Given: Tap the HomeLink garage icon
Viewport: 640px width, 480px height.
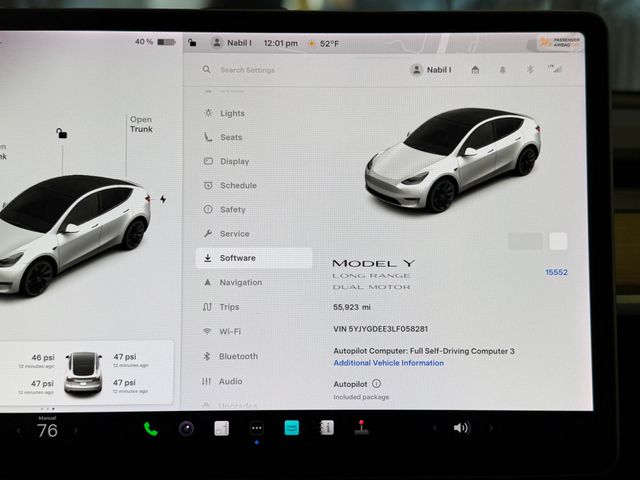Looking at the screenshot, I should (x=475, y=70).
